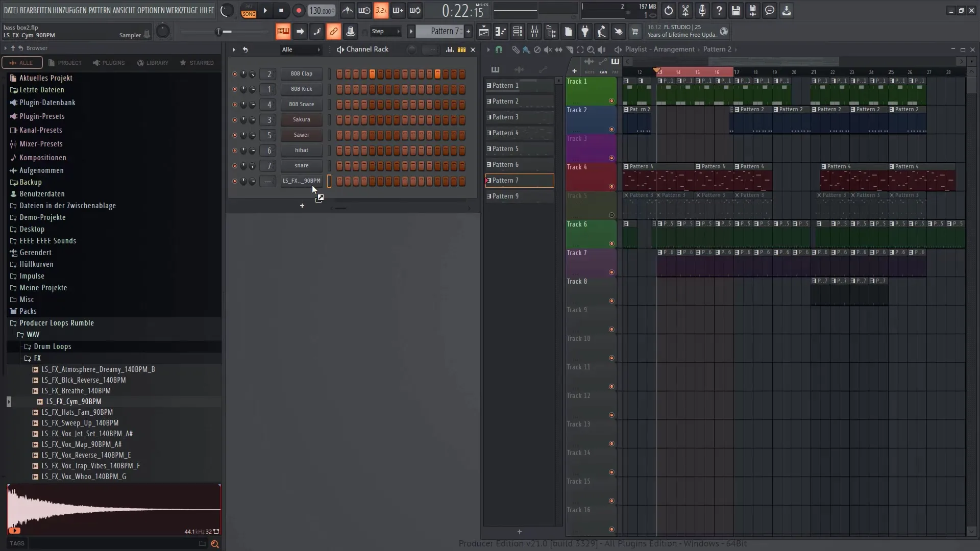Toggle Pat/Song mode switch

pos(249,10)
